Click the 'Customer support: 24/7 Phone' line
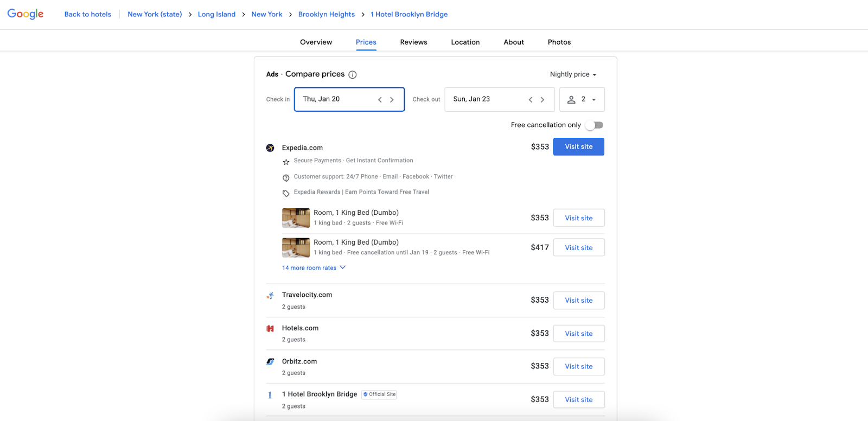 (x=373, y=177)
